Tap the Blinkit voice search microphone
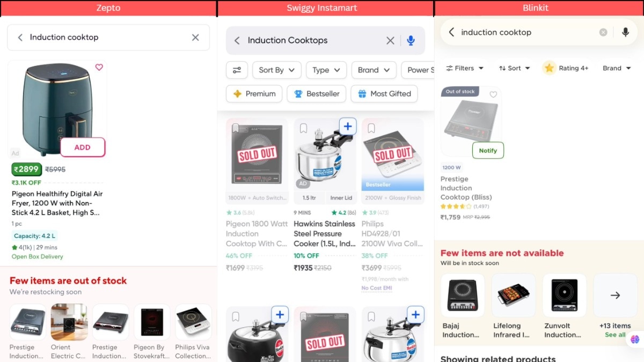 (625, 32)
